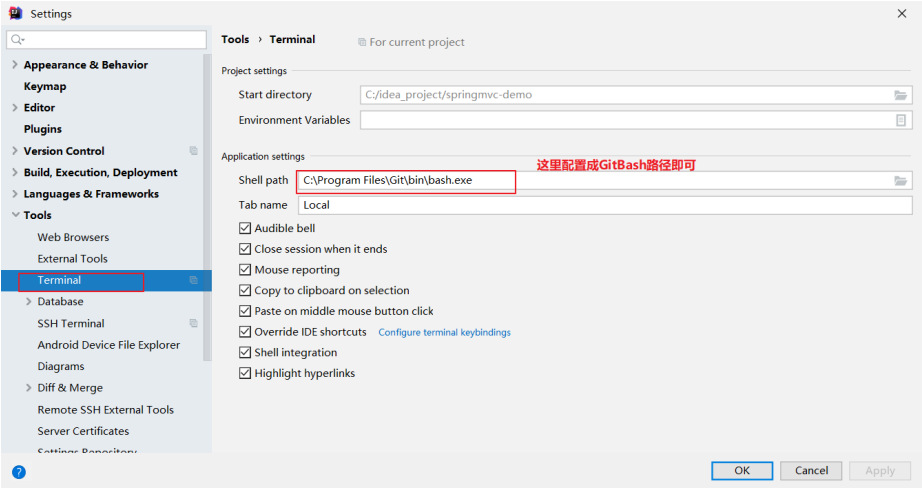Open the Keymap settings page
This screenshot has width=922, height=491.
point(45,86)
